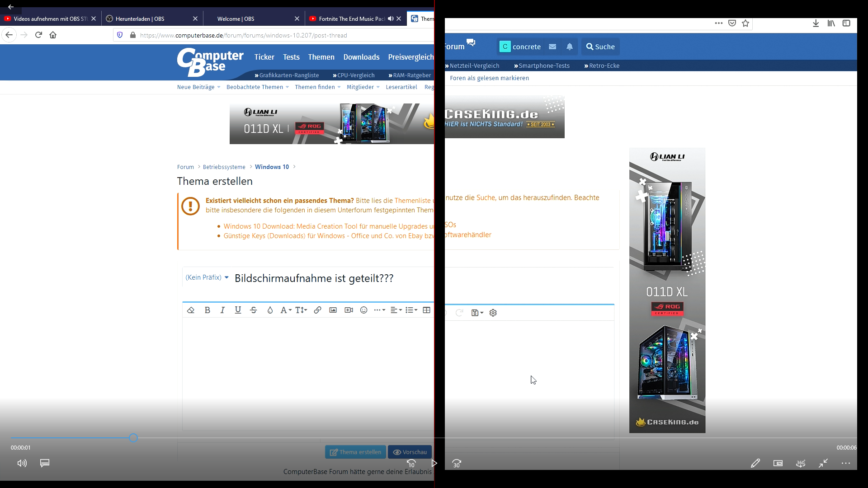Open Windows 10 breadcrumb link
The height and width of the screenshot is (488, 868).
[272, 167]
